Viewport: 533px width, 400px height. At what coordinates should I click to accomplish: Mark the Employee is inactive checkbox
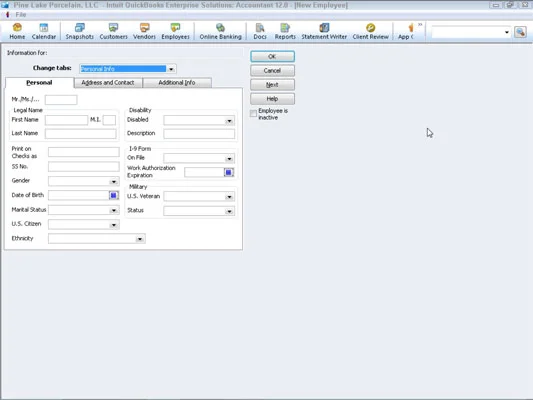tap(253, 114)
